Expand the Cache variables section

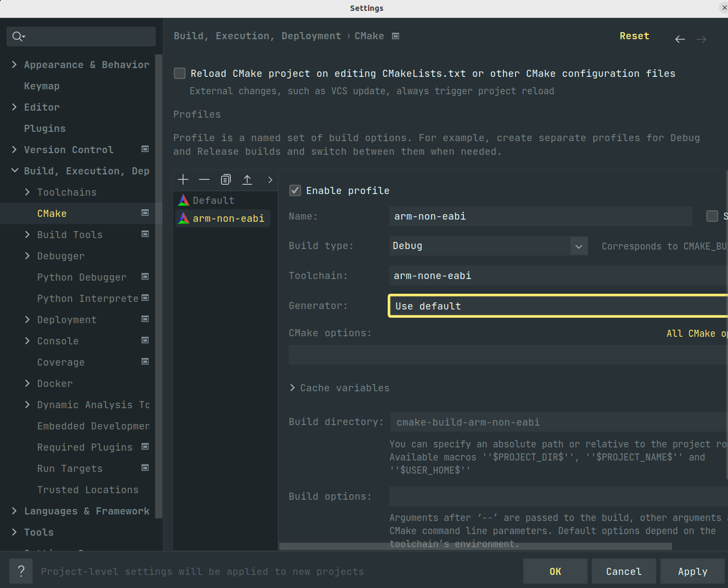pos(293,388)
